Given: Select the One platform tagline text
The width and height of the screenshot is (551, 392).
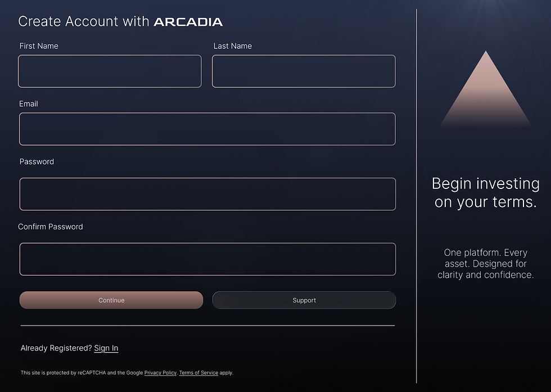Looking at the screenshot, I should tap(485, 263).
